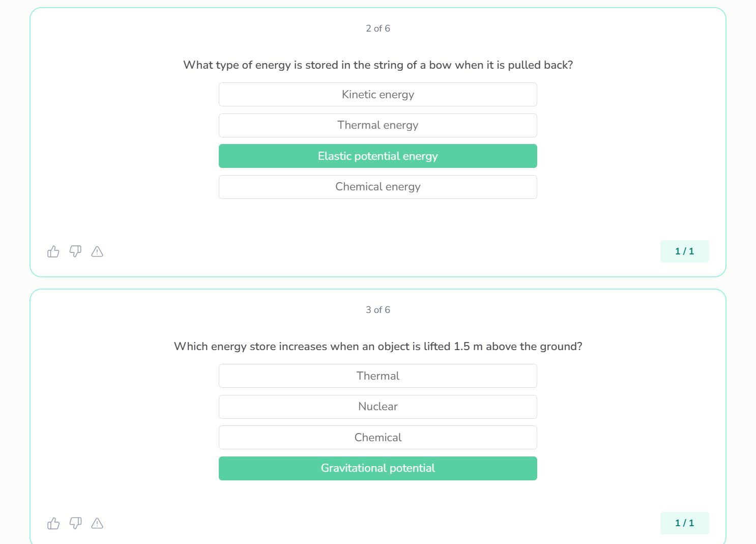Flag question 3 using warning triangle

97,523
